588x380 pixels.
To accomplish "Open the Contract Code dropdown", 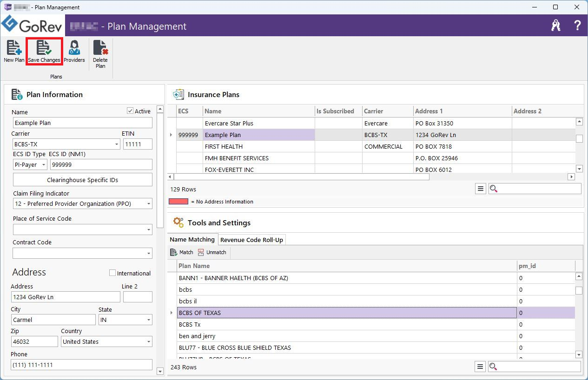I will tap(149, 253).
